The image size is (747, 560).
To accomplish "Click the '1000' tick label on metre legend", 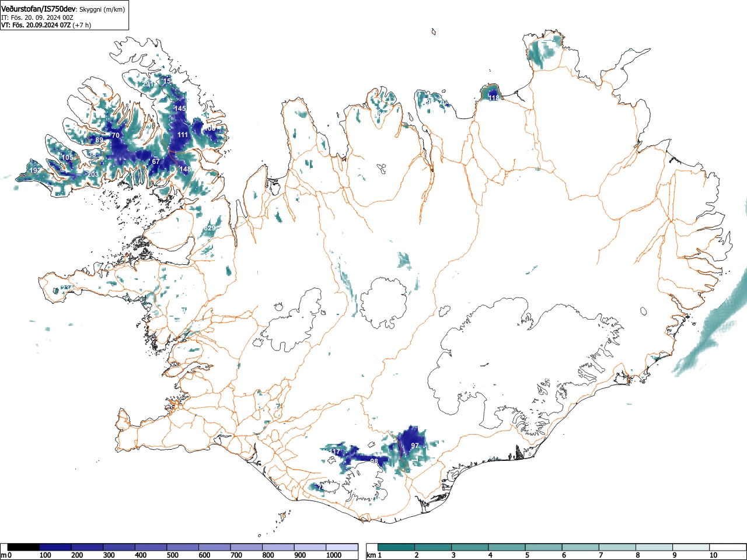I will pyautogui.click(x=334, y=555).
